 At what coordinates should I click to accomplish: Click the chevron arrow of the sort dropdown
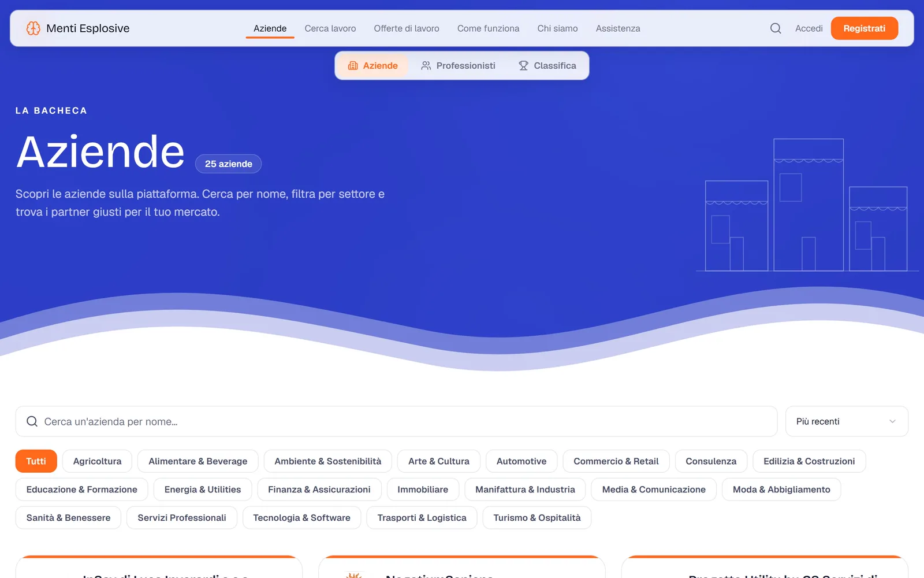(892, 421)
